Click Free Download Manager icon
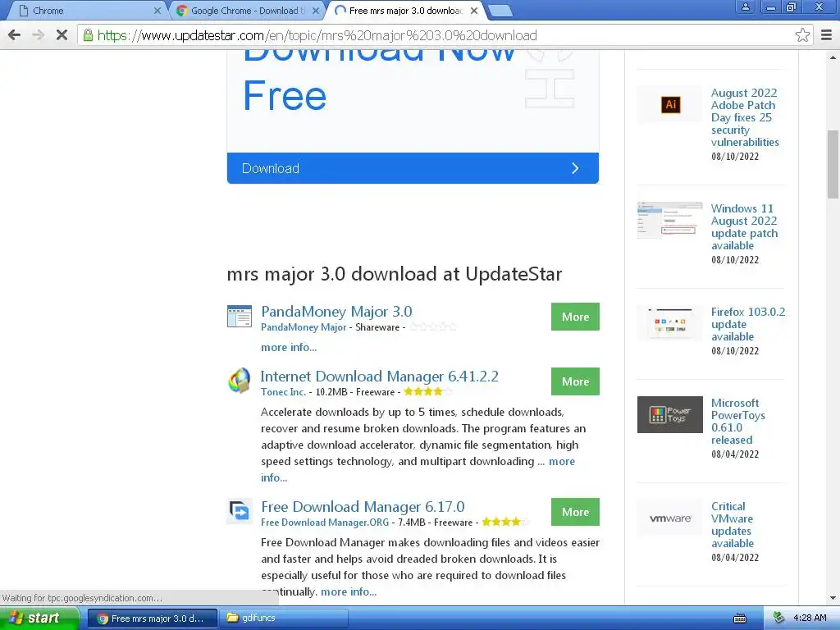840x630 pixels. (239, 511)
